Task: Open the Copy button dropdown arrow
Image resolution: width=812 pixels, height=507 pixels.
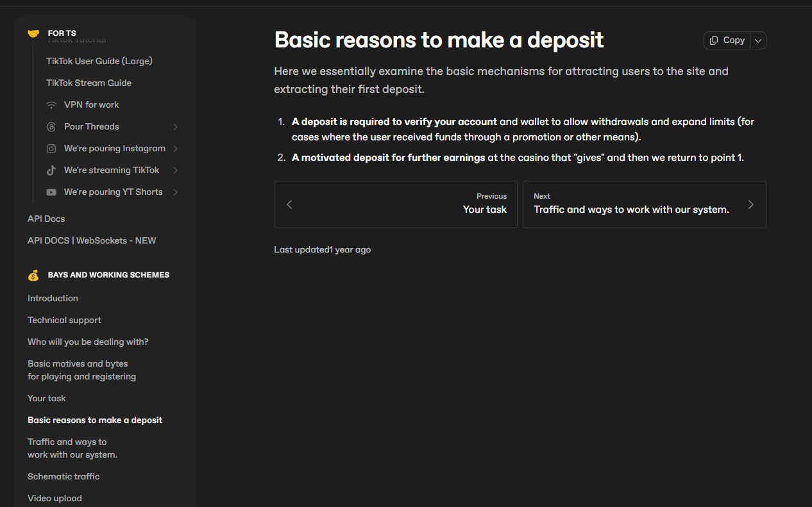Action: click(757, 40)
